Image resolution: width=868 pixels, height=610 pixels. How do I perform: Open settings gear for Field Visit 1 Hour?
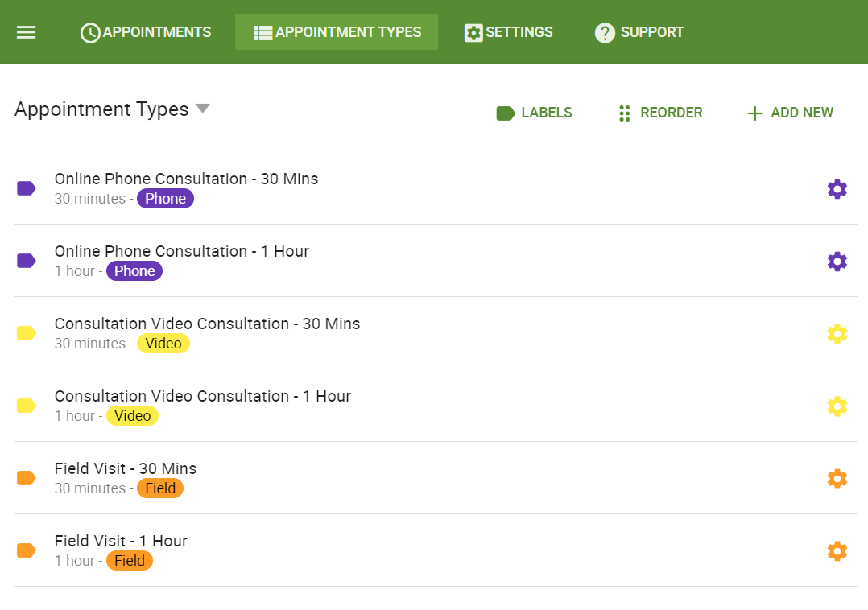coord(837,550)
